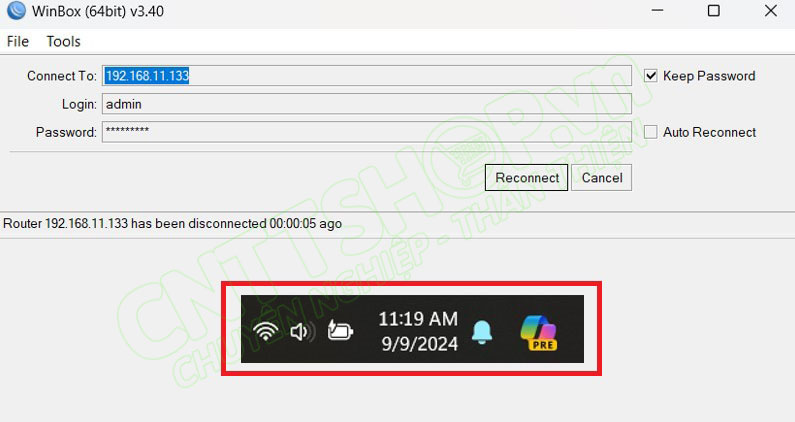This screenshot has width=795, height=422.
Task: Click the WinBox logo in the title bar
Action: click(x=14, y=11)
